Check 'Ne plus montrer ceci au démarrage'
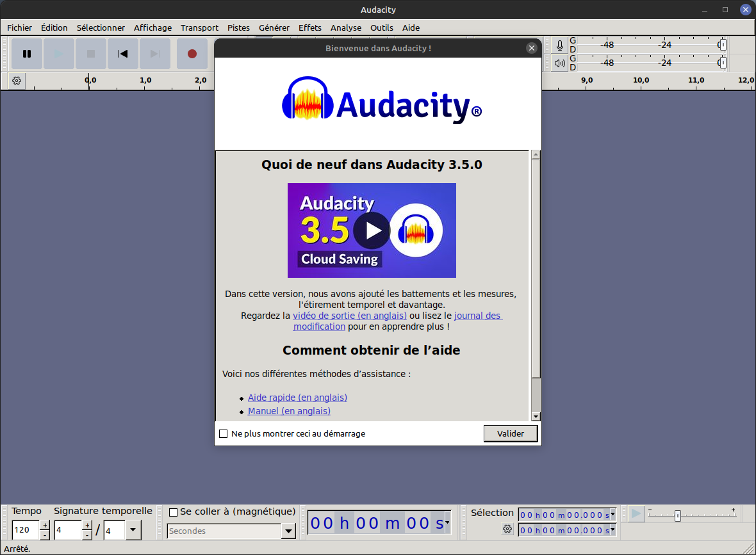This screenshot has width=756, height=555. (223, 433)
